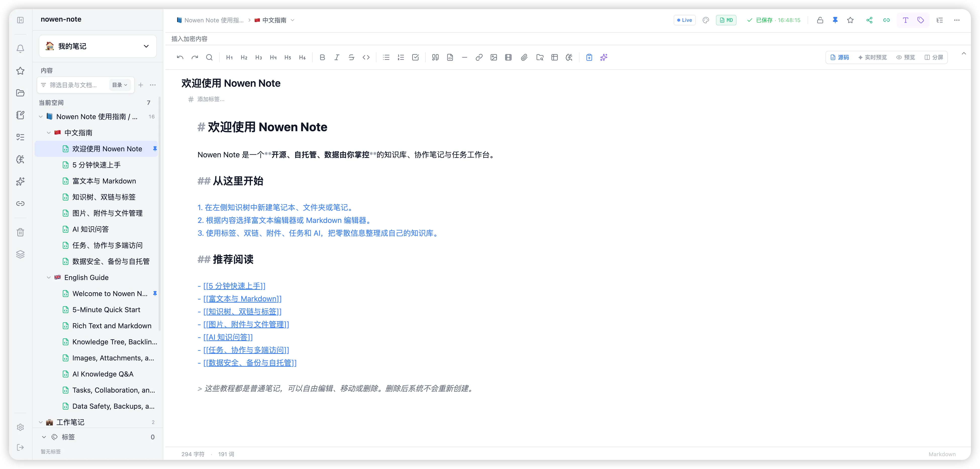Image resolution: width=980 pixels, height=469 pixels.
Task: Insert a hyperlink via the link icon
Action: click(479, 58)
